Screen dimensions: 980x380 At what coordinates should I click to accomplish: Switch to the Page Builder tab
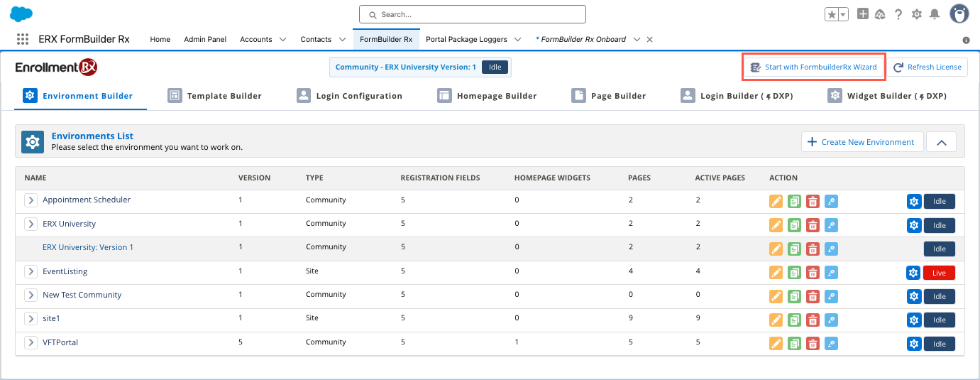tap(610, 96)
